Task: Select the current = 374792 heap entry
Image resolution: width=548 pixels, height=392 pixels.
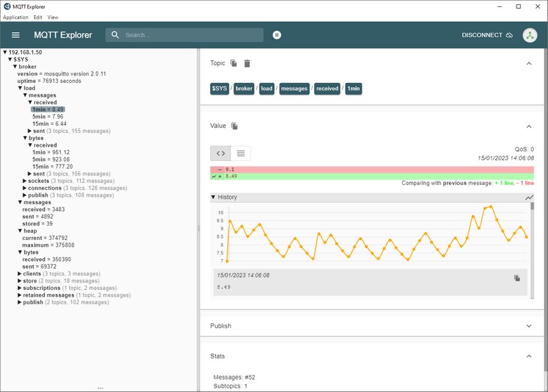Action: [x=45, y=238]
